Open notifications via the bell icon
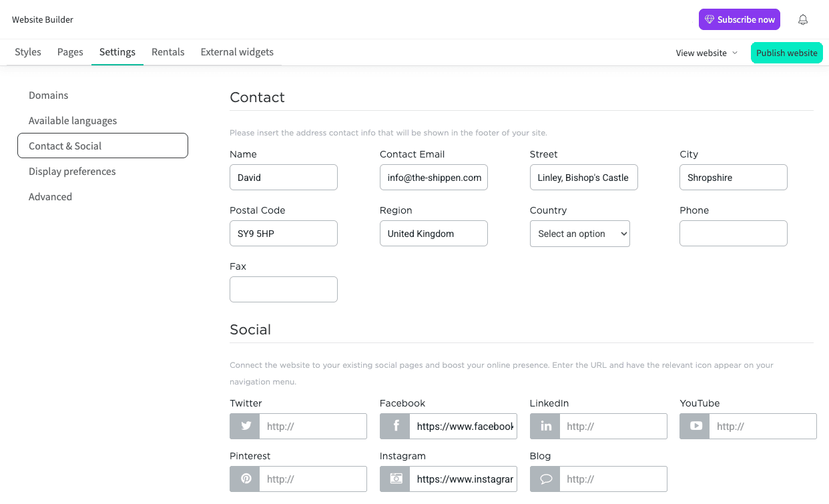829x504 pixels. click(803, 20)
